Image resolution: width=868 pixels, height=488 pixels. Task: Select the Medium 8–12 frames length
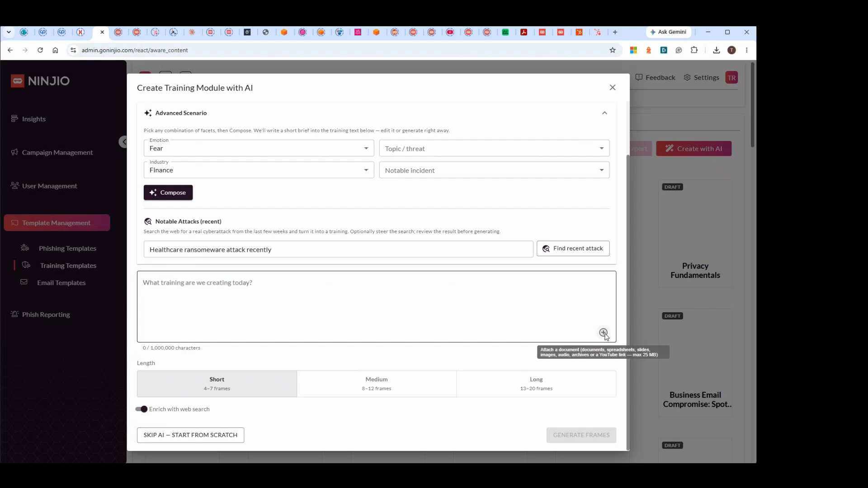[377, 384]
